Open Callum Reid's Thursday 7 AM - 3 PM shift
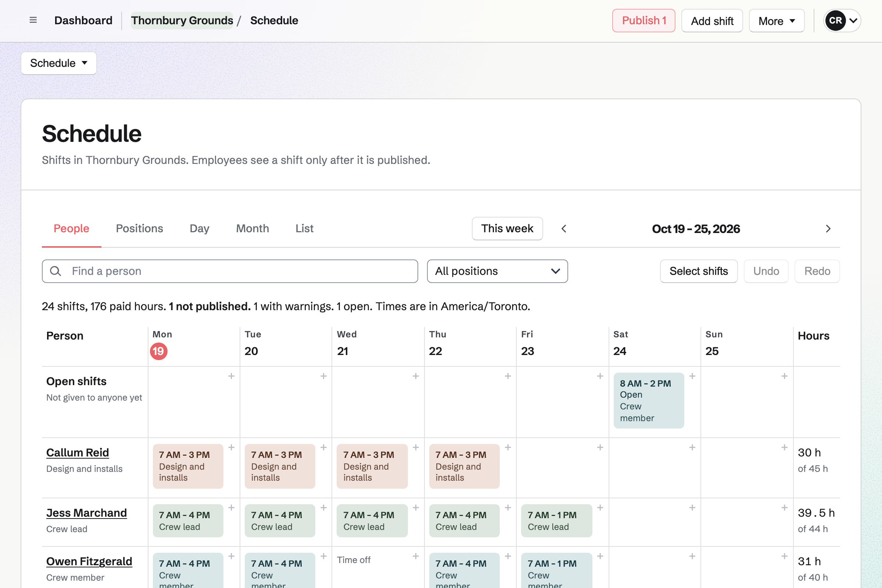Viewport: 882px width, 588px height. click(464, 466)
